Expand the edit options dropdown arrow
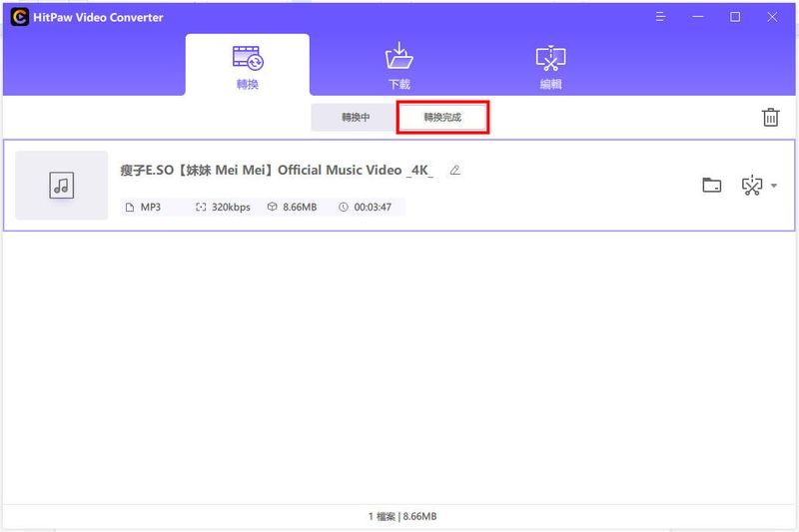Screen dimensions: 799x532 (774, 186)
